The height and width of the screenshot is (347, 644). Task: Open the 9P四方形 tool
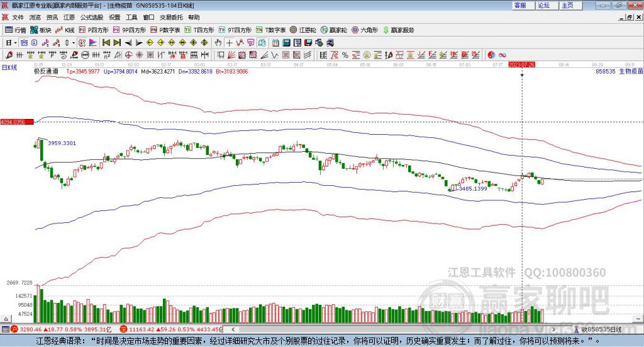(x=130, y=30)
